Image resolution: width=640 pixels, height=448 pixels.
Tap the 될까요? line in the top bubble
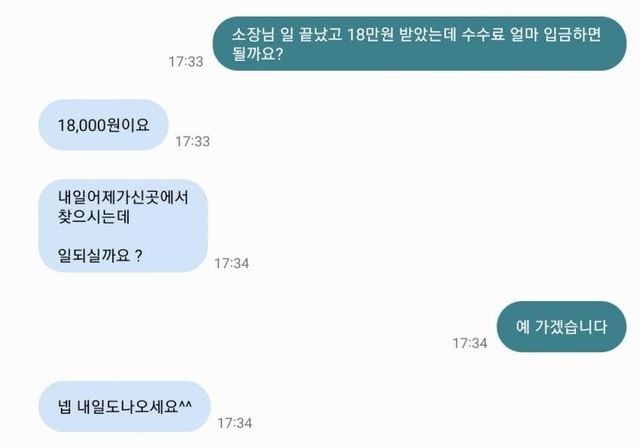(x=257, y=54)
